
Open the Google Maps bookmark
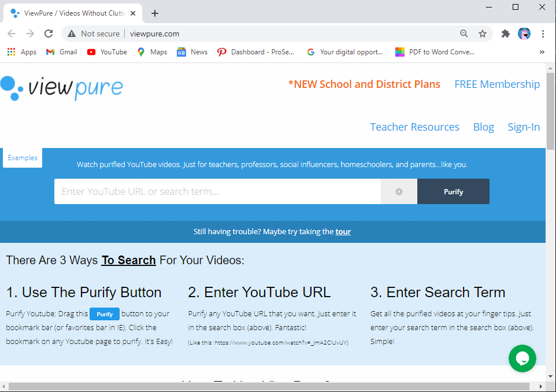[x=152, y=51]
